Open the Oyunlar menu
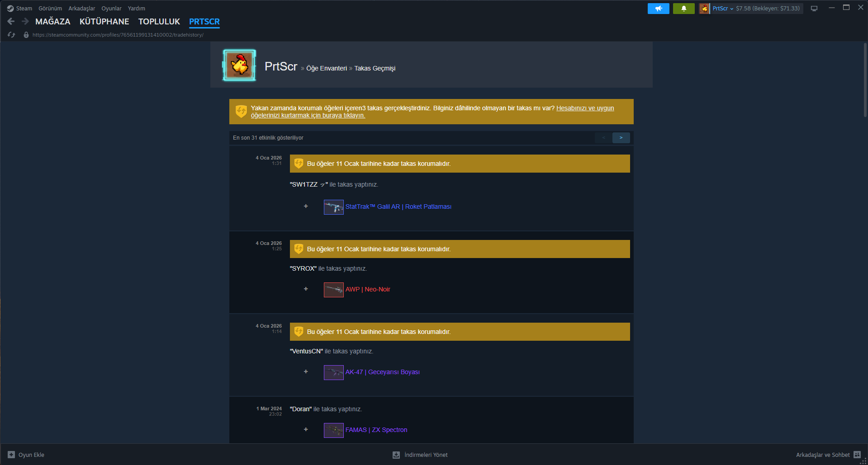The width and height of the screenshot is (868, 465). click(111, 9)
